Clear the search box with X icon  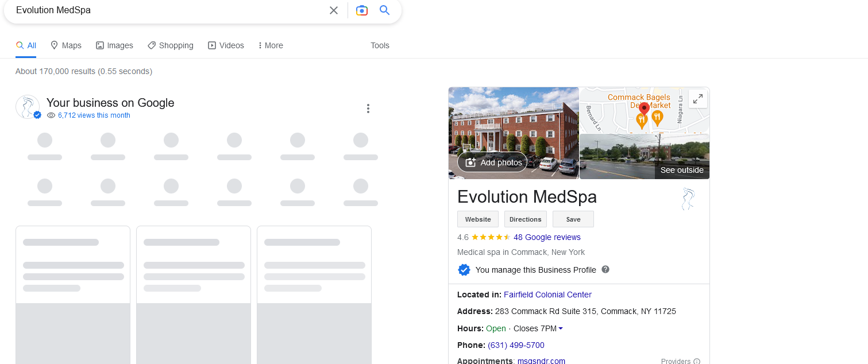point(334,10)
